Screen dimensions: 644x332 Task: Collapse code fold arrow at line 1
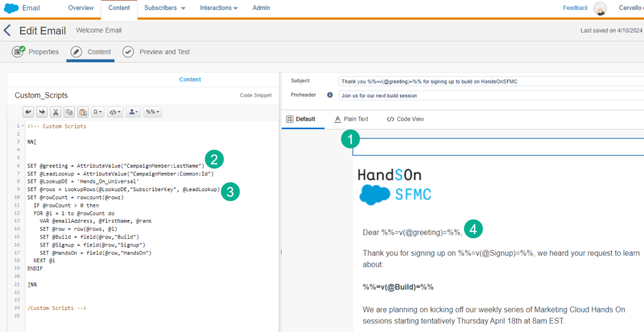coord(23,126)
